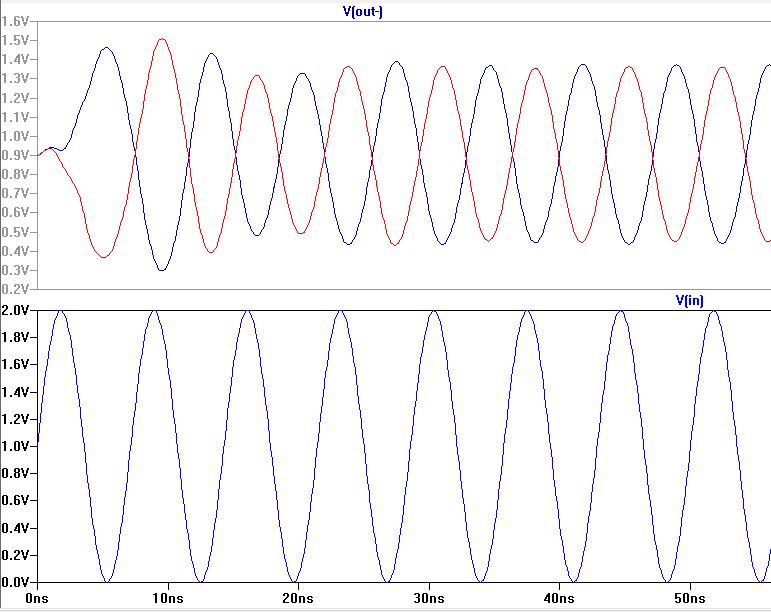771x612 pixels.
Task: Select the 20ns time axis label
Action: pos(297,598)
